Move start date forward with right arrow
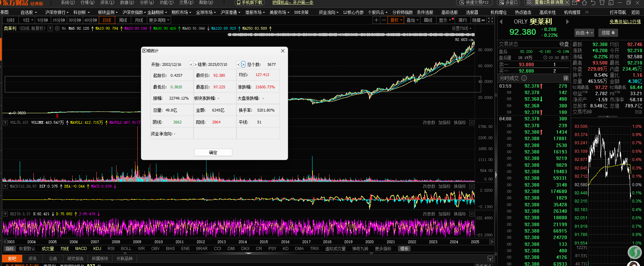 tap(196, 64)
